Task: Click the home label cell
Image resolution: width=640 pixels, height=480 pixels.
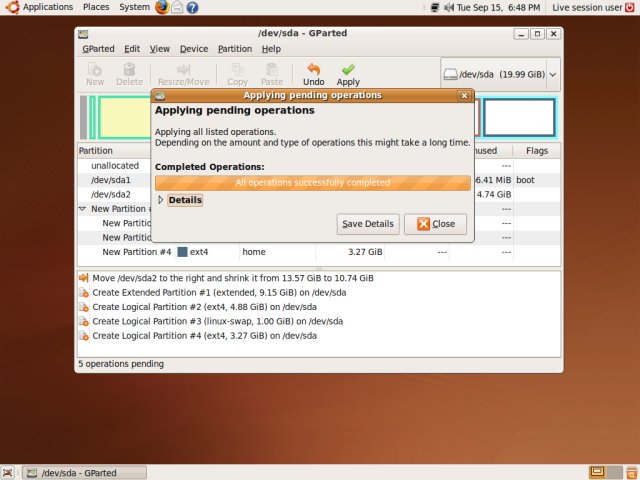Action: click(x=254, y=252)
